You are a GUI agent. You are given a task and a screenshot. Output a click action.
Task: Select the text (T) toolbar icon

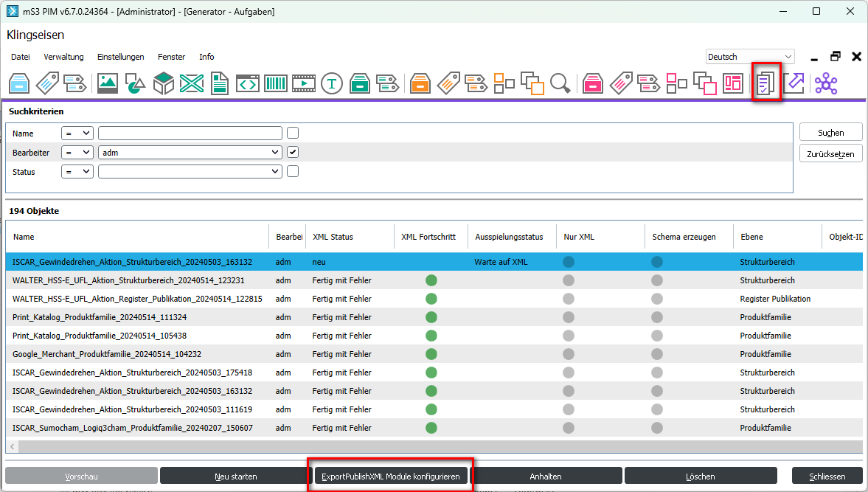pos(332,83)
